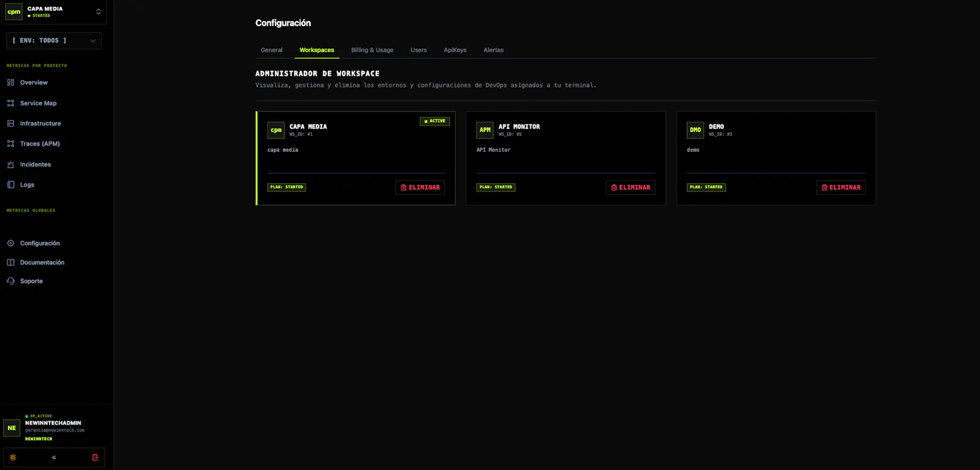Click the cpm badge on CAPA MEDIA card
The image size is (980, 470).
pyautogui.click(x=276, y=130)
